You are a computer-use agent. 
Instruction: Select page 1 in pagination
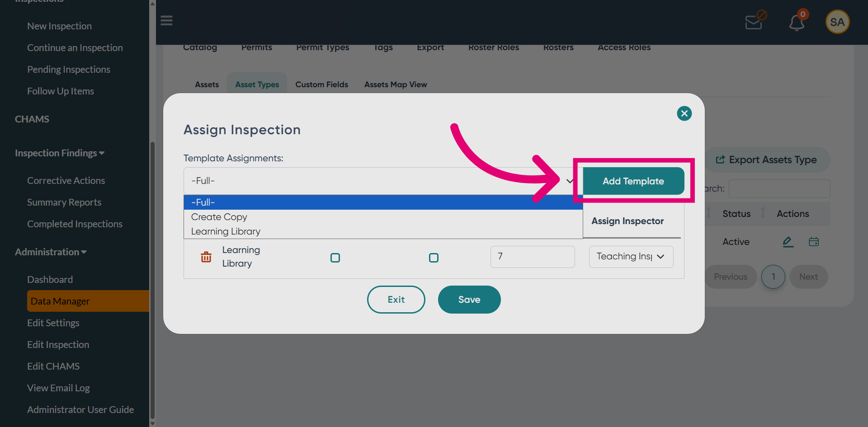(774, 277)
